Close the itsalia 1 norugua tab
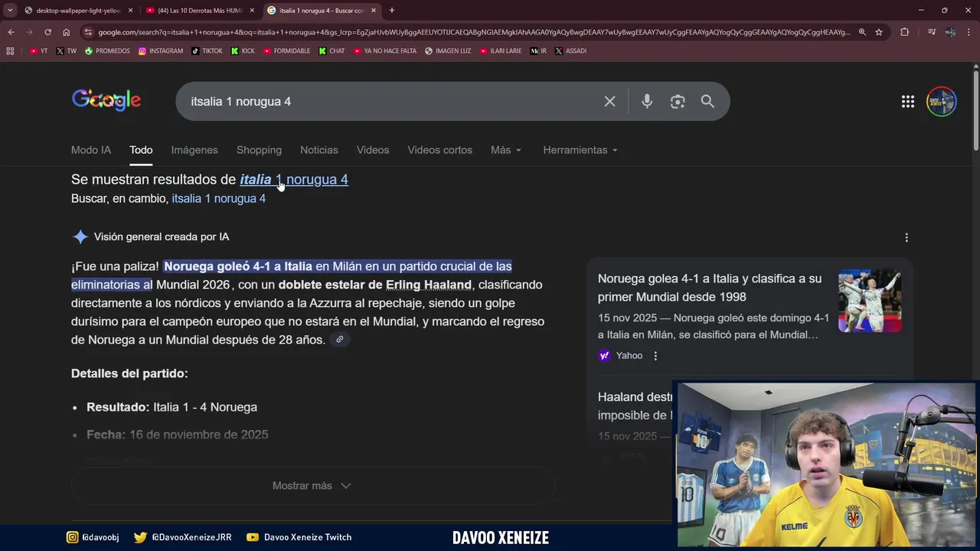The height and width of the screenshot is (551, 980). (374, 10)
